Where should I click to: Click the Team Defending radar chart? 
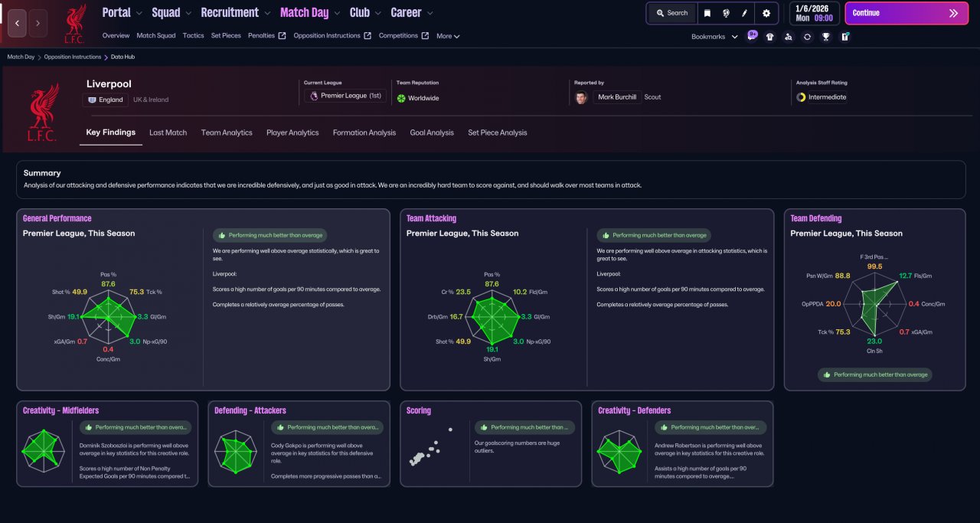875,304
